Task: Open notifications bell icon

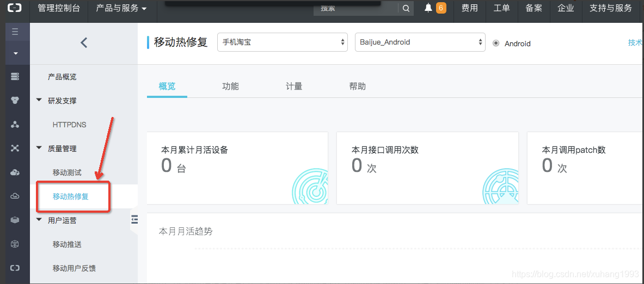Action: click(x=428, y=8)
